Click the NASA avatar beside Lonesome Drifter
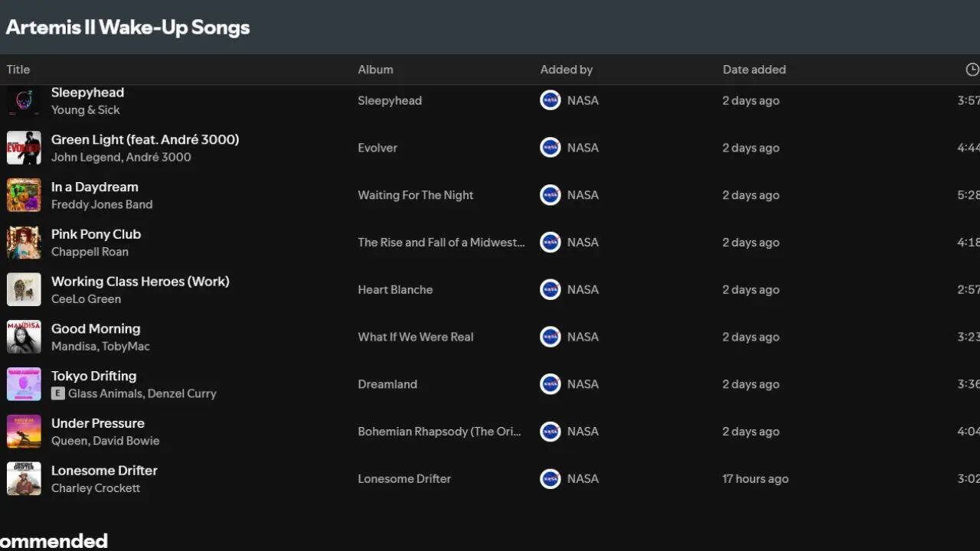This screenshot has width=980, height=551. (x=550, y=478)
